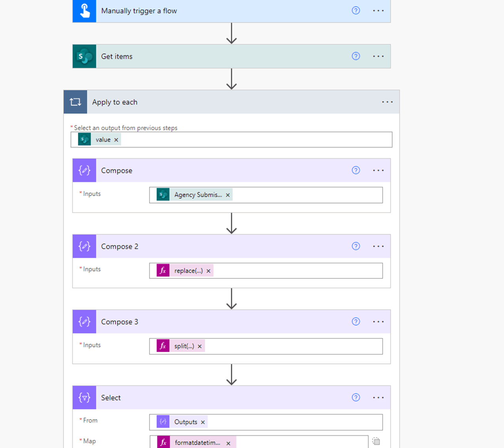Viewport: 504px width, 448px height.
Task: Open help for Compose 3
Action: [356, 321]
